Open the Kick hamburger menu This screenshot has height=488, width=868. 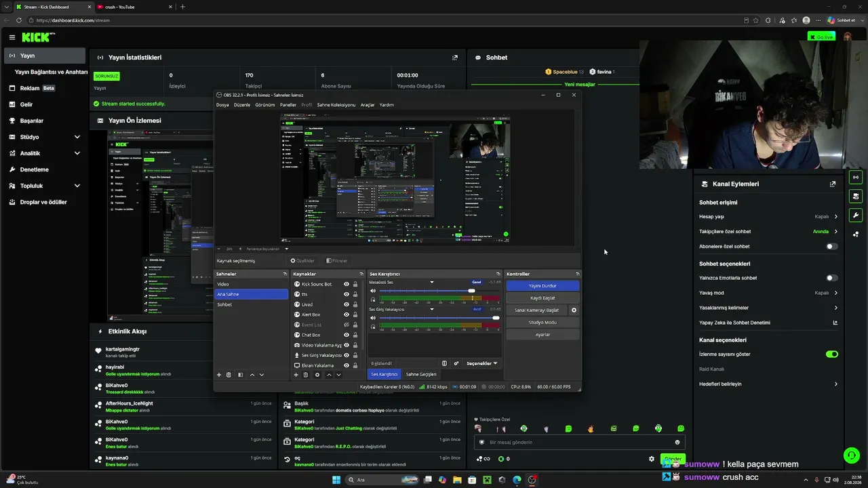[x=12, y=37]
